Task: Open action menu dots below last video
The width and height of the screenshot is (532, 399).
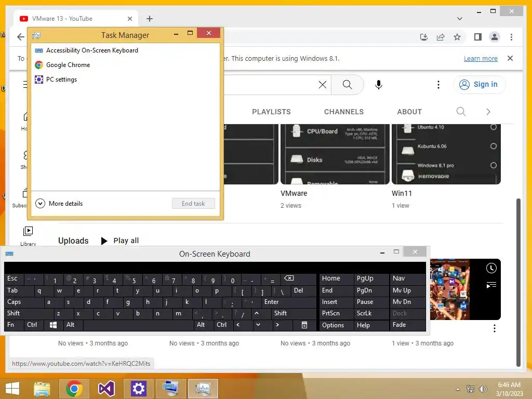Action: pos(495,328)
